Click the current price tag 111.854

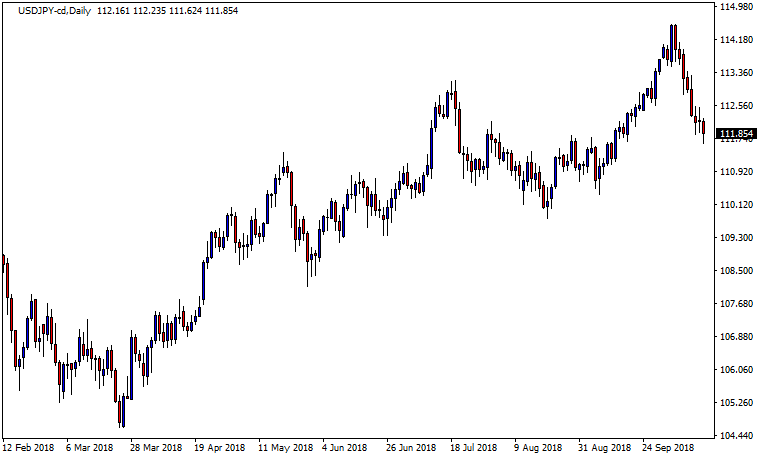tap(736, 133)
